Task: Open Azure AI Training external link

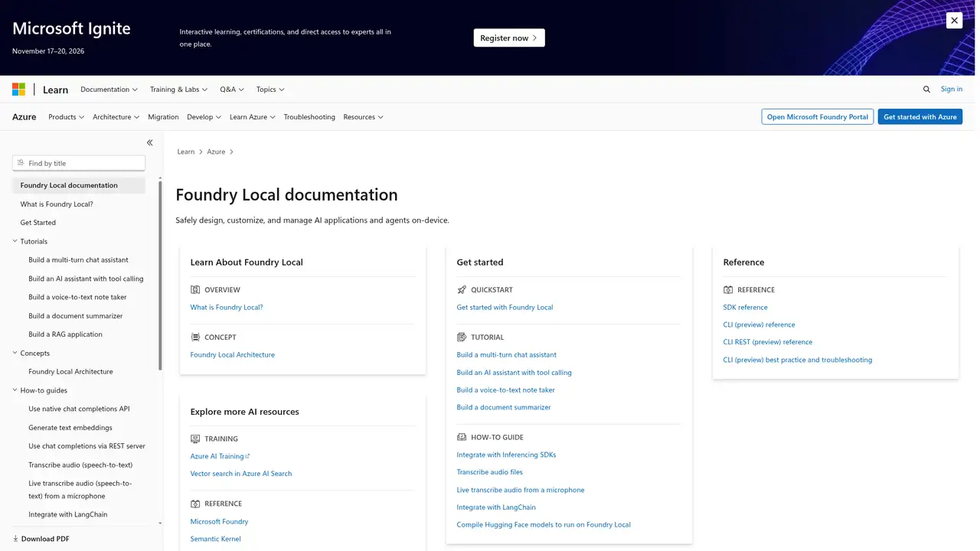Action: tap(220, 456)
